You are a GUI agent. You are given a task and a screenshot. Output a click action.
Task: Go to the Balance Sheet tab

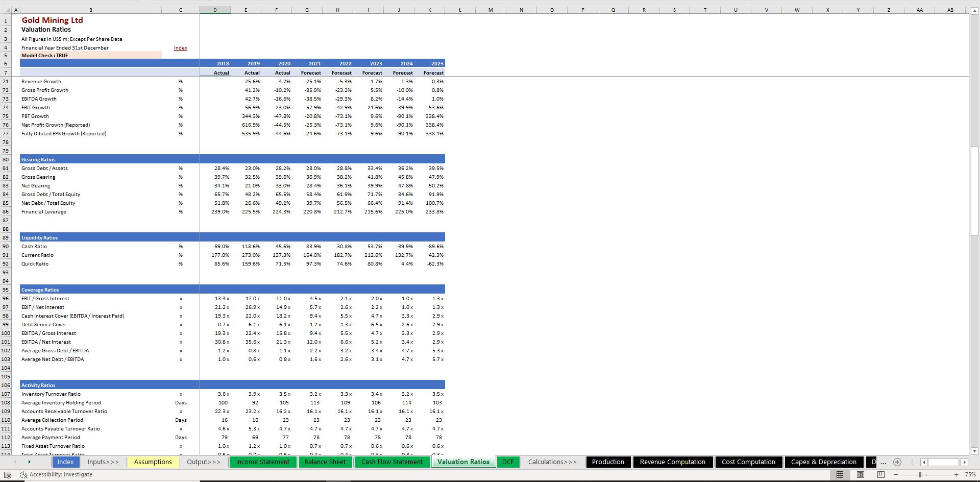(325, 462)
